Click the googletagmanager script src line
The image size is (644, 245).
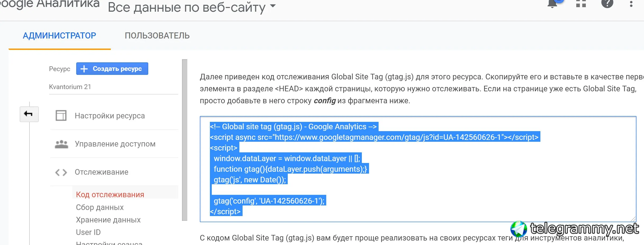(375, 137)
